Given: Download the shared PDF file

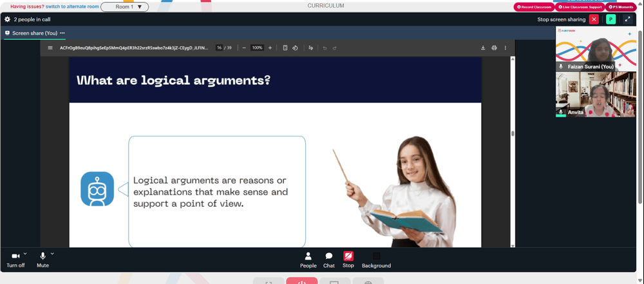Looking at the screenshot, I should 483,48.
